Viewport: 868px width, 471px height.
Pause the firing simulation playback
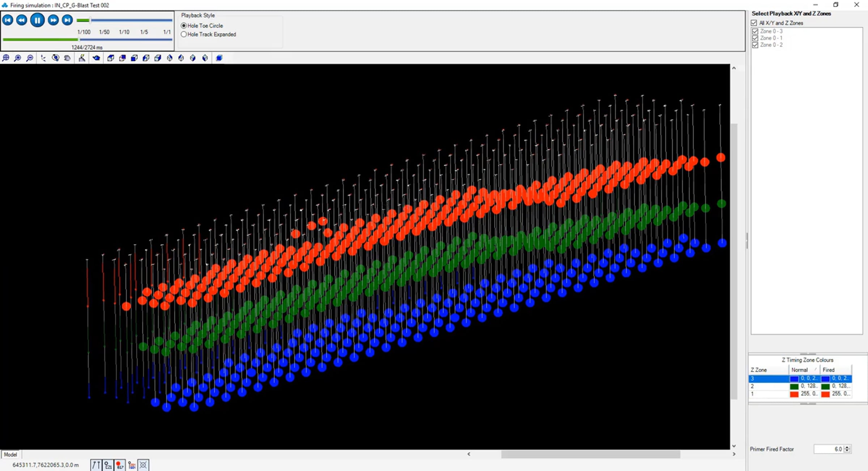pos(37,20)
